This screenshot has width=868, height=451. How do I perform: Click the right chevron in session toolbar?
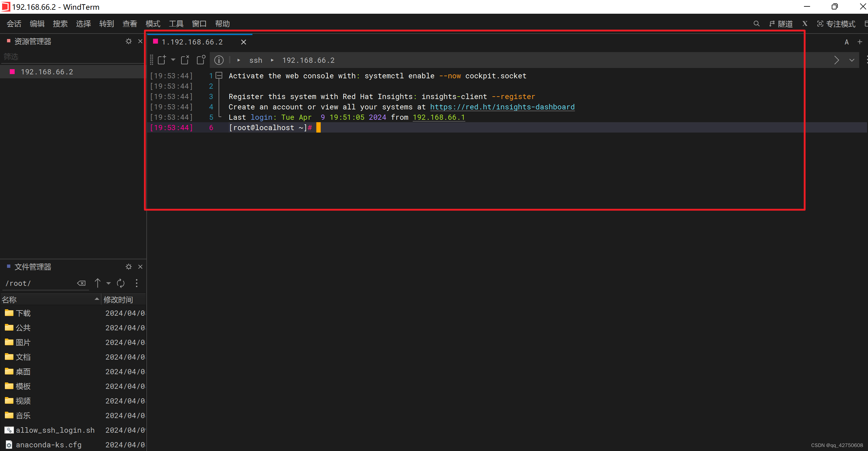(836, 60)
